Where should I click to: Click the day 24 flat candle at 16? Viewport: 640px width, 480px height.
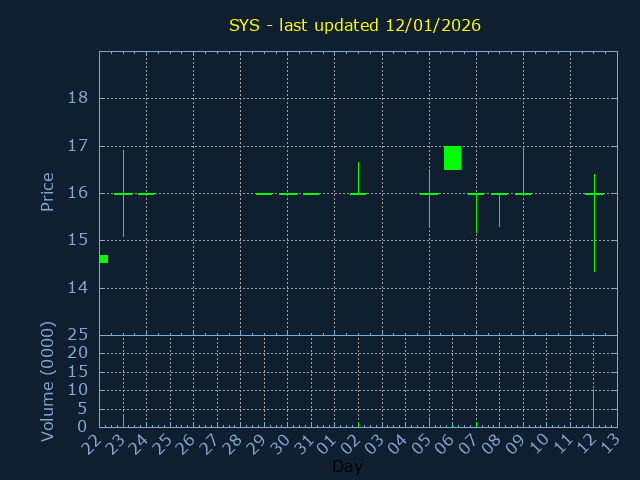click(x=146, y=194)
